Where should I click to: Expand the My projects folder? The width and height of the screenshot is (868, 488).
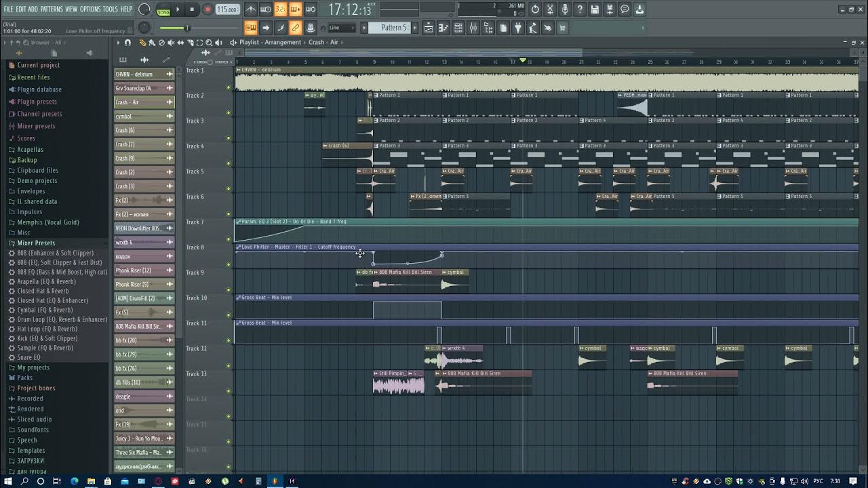[x=33, y=367]
